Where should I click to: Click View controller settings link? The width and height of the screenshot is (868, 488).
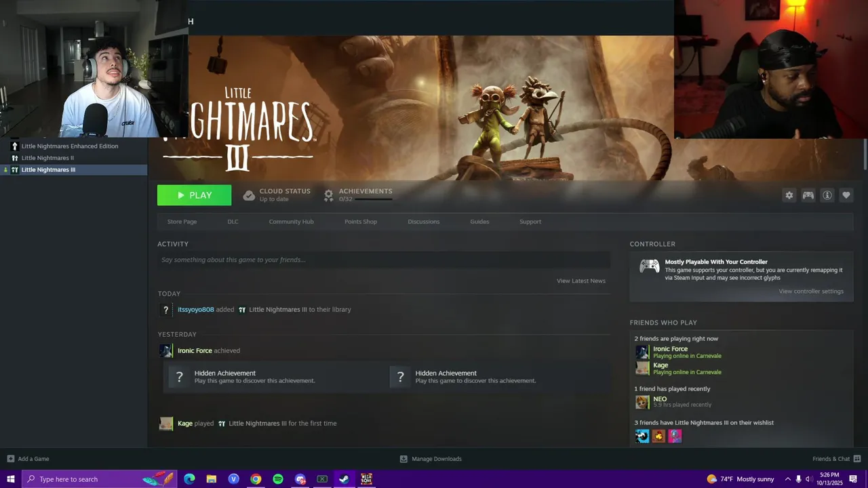811,291
